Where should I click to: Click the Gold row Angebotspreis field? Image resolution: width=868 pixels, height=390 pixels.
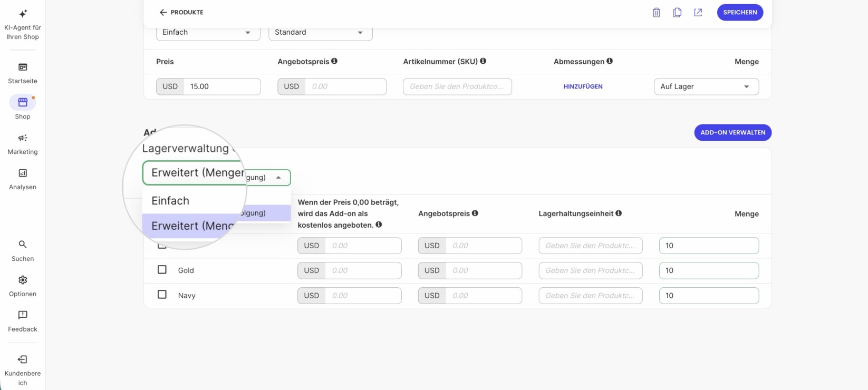[484, 270]
